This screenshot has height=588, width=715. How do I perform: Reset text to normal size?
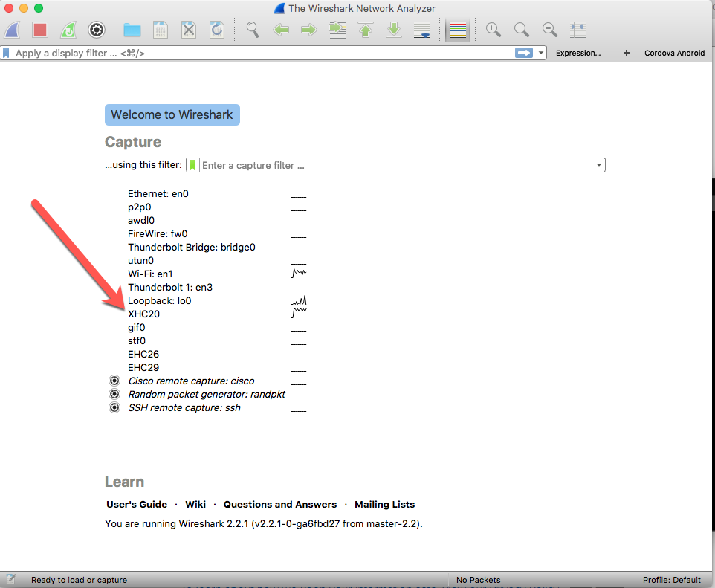coord(549,30)
